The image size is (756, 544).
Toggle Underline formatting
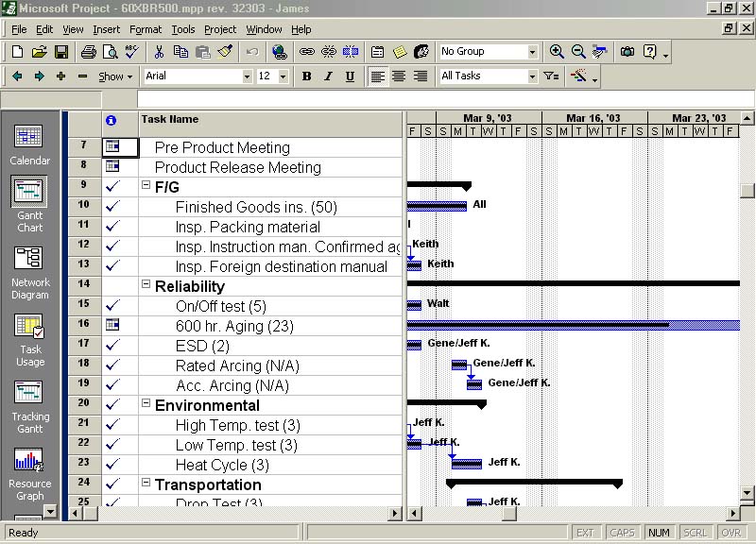(x=350, y=76)
